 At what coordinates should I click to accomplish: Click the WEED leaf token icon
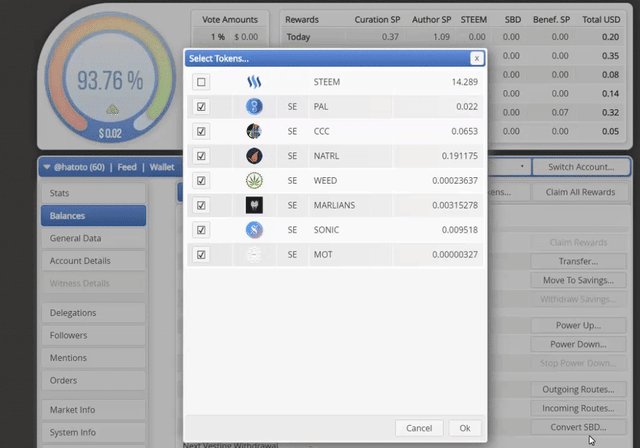[254, 181]
